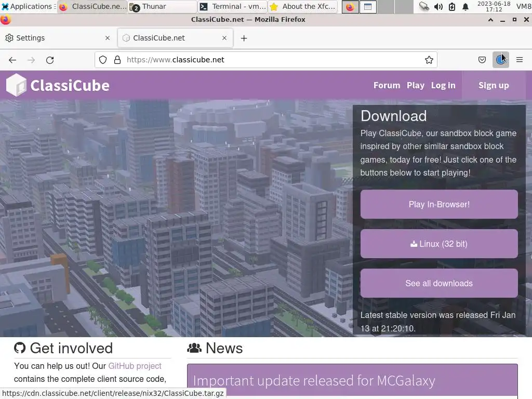Click the News heading
This screenshot has height=399, width=532.
coord(224,348)
